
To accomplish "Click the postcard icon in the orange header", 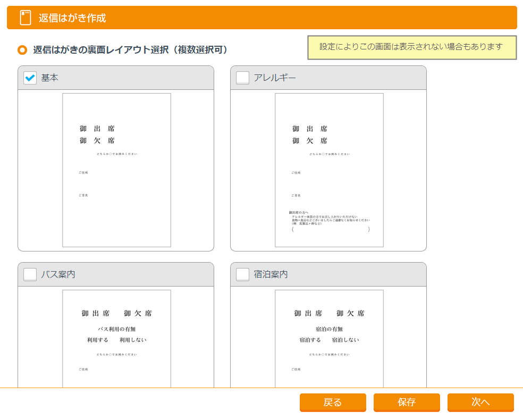I will (25, 18).
